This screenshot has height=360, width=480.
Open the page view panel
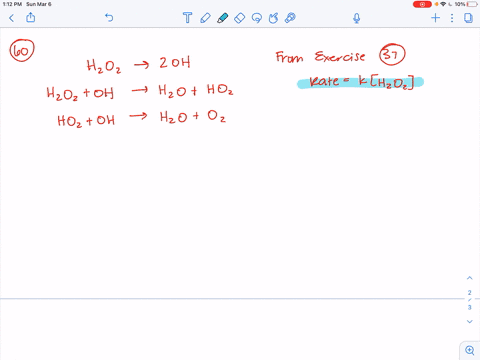(468, 18)
